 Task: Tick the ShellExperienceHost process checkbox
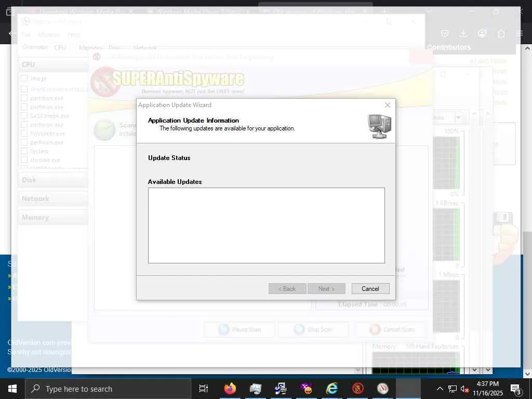coord(24,89)
